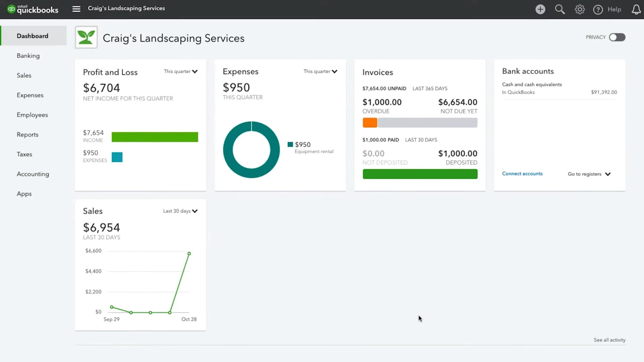
Task: Open Apps in the sidebar
Action: [x=24, y=194]
